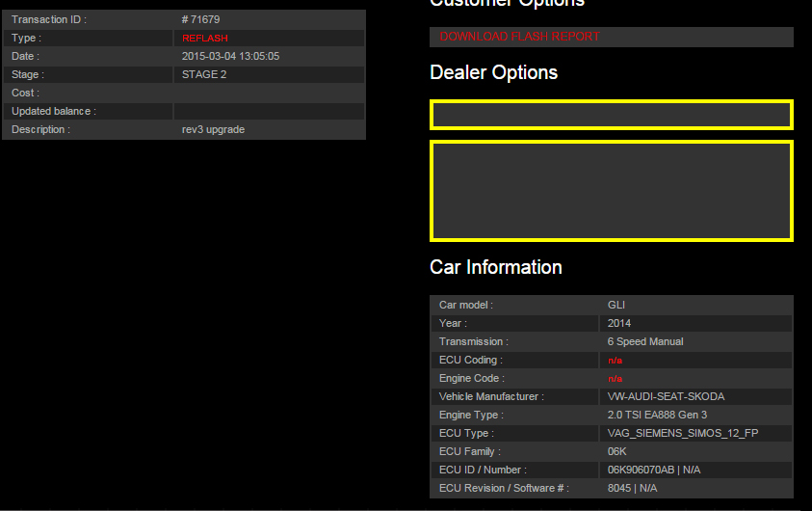812x511 pixels.
Task: Click the GLI car model value
Action: click(616, 306)
